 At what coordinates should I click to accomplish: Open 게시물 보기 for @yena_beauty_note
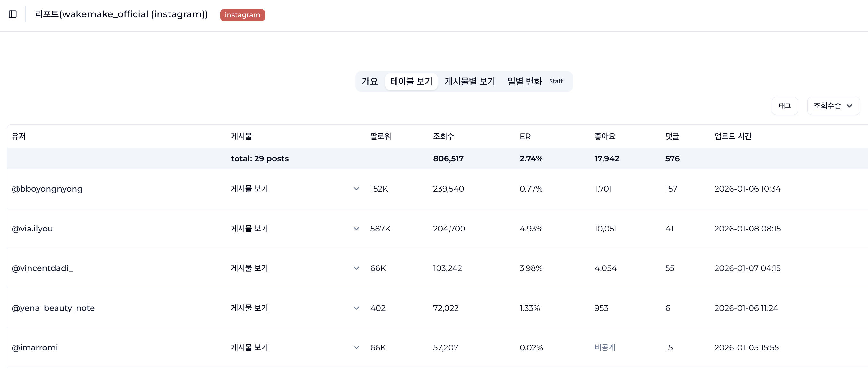click(249, 308)
